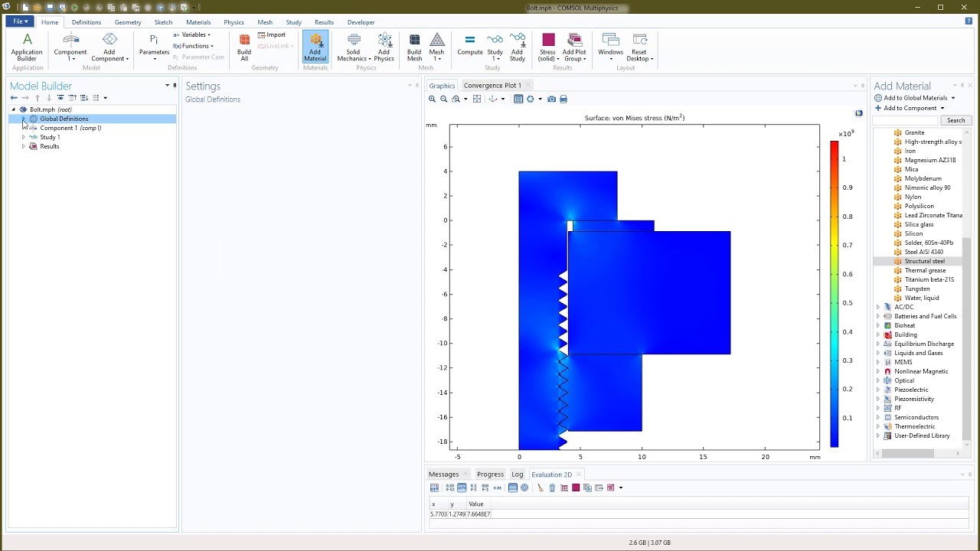980x551 pixels.
Task: Click the material Search button
Action: [x=955, y=120]
